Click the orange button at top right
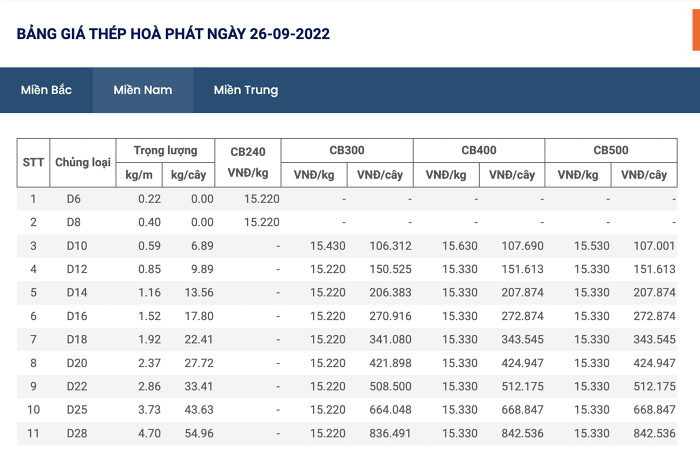 pos(696,30)
